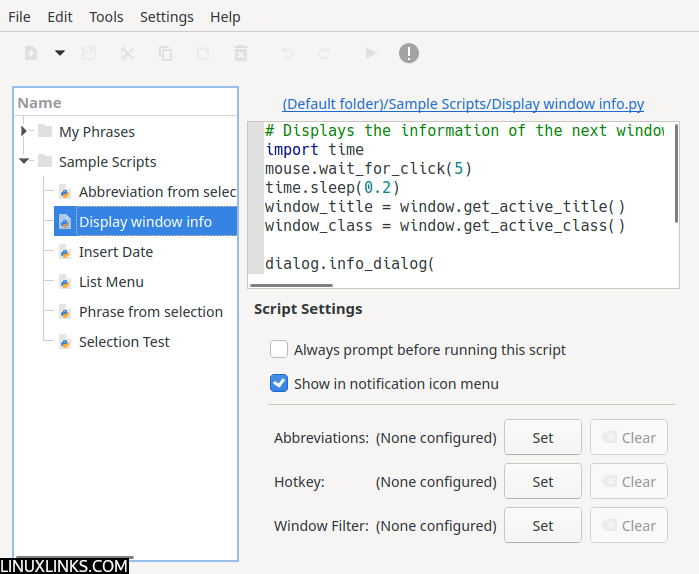
Task: Open the Display window info.py path link
Action: click(463, 104)
